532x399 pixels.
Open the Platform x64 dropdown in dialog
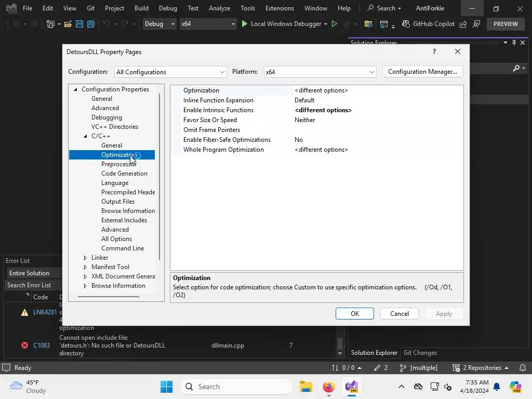(320, 72)
